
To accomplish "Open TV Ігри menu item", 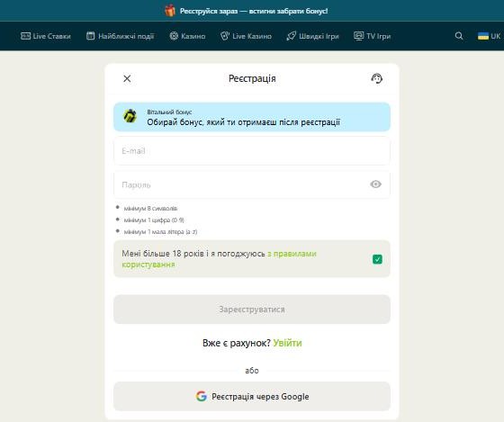I will click(x=373, y=36).
